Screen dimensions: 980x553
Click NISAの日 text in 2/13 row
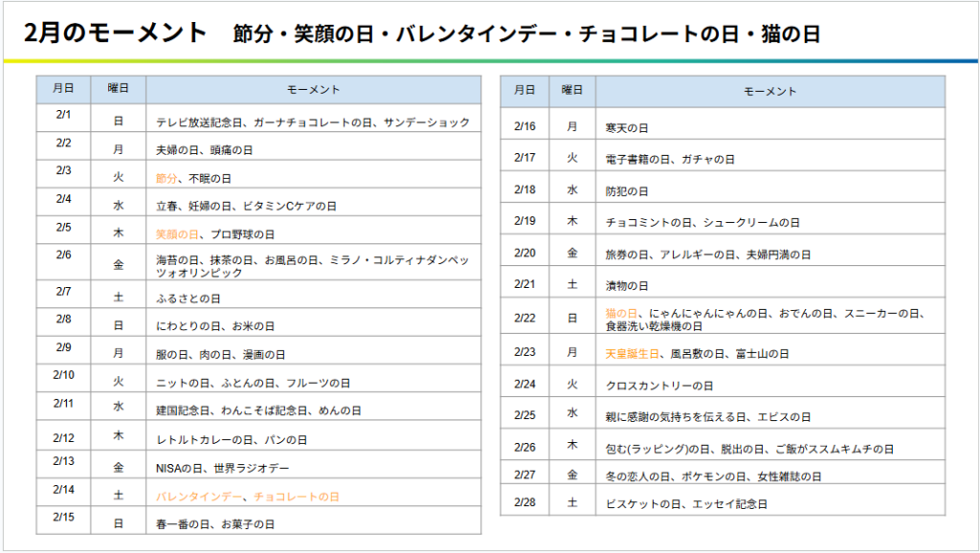179,469
